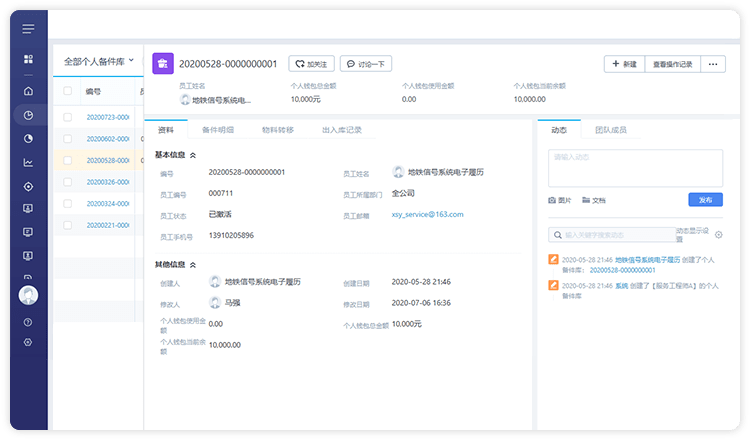
Task: Open the 20200602-000 record link
Action: coord(108,139)
